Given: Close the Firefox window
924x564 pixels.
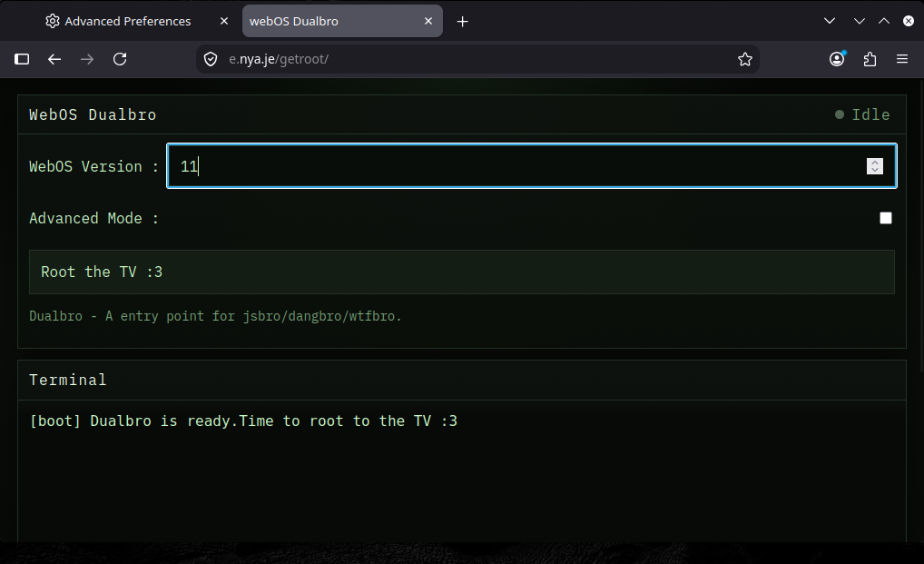Looking at the screenshot, I should (x=909, y=21).
